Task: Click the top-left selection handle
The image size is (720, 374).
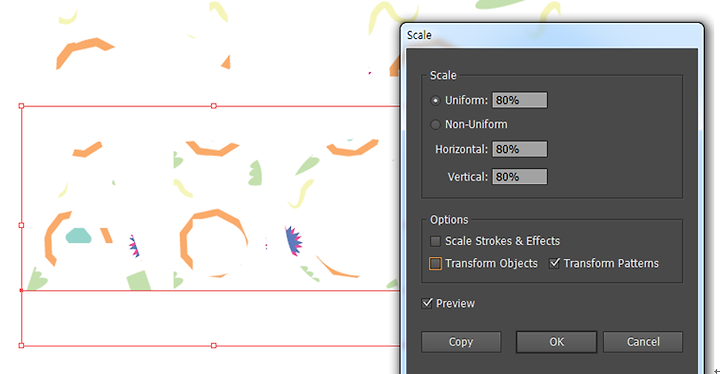Action: (21, 106)
